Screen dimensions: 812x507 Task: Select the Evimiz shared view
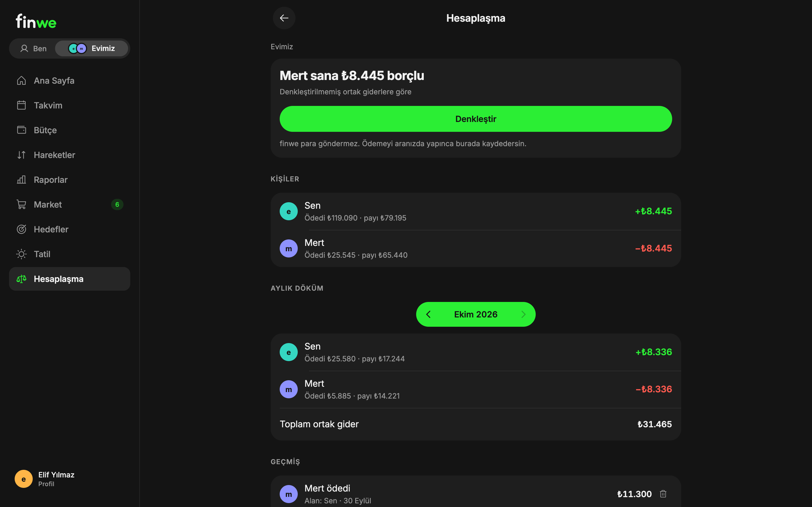(92, 49)
